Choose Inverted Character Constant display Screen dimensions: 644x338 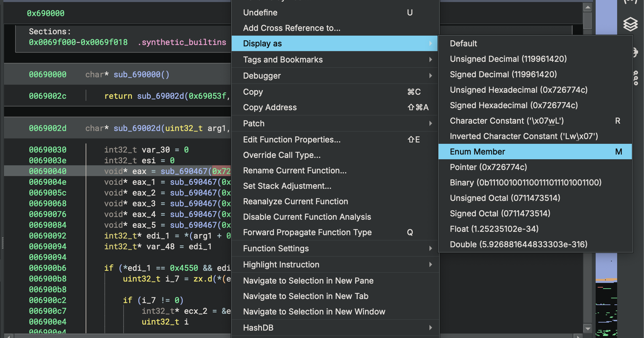point(535,136)
